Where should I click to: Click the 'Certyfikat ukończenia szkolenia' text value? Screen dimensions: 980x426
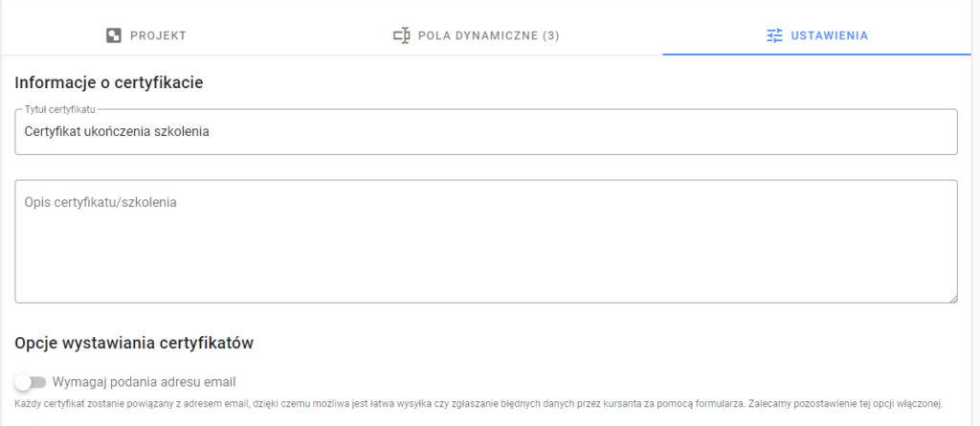(116, 132)
